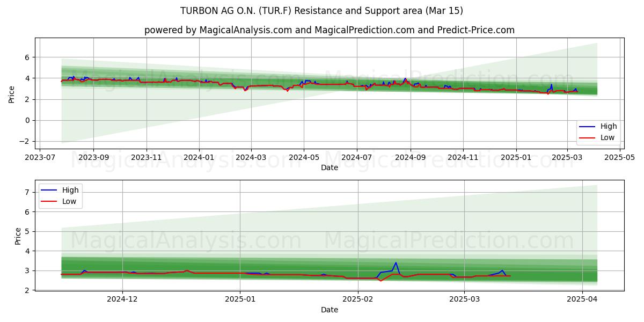Click the '2024-05' date tick label

click(x=304, y=158)
